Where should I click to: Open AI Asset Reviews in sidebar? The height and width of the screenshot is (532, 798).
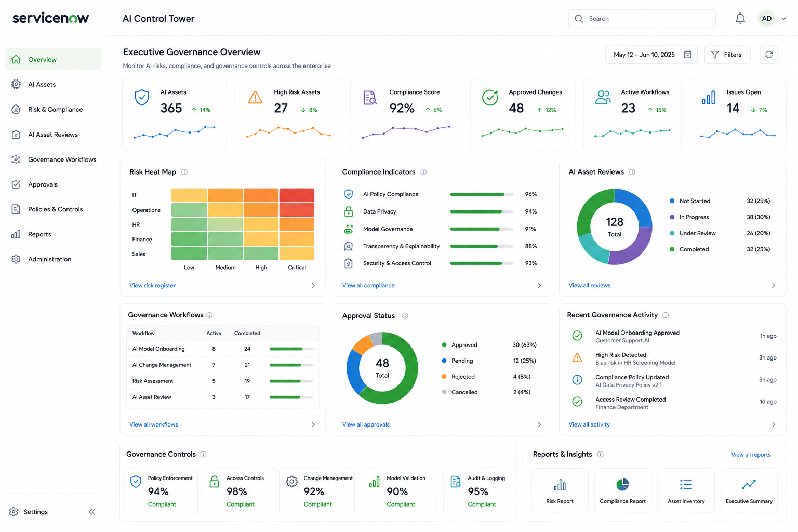tap(54, 135)
